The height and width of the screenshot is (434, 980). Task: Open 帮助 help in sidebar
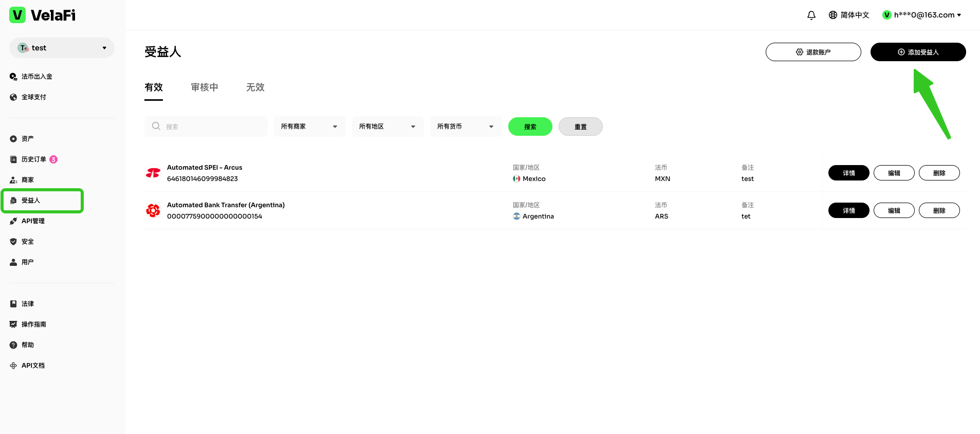tap(27, 345)
